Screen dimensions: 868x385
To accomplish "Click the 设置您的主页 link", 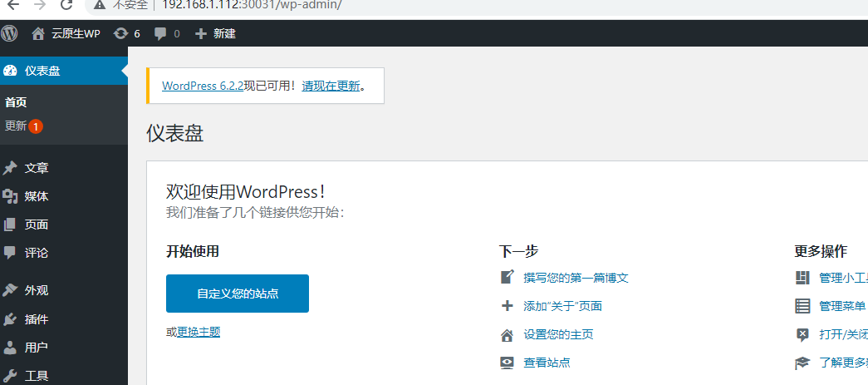I will [558, 334].
